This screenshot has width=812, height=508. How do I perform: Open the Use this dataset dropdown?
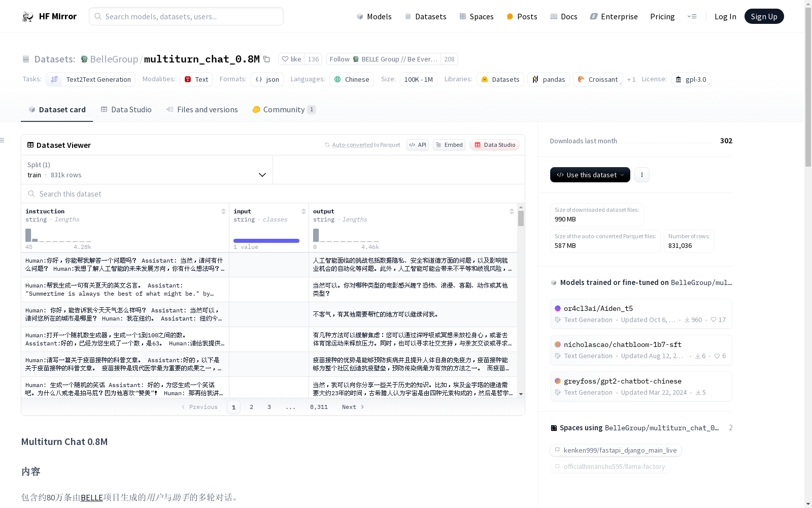coord(590,175)
